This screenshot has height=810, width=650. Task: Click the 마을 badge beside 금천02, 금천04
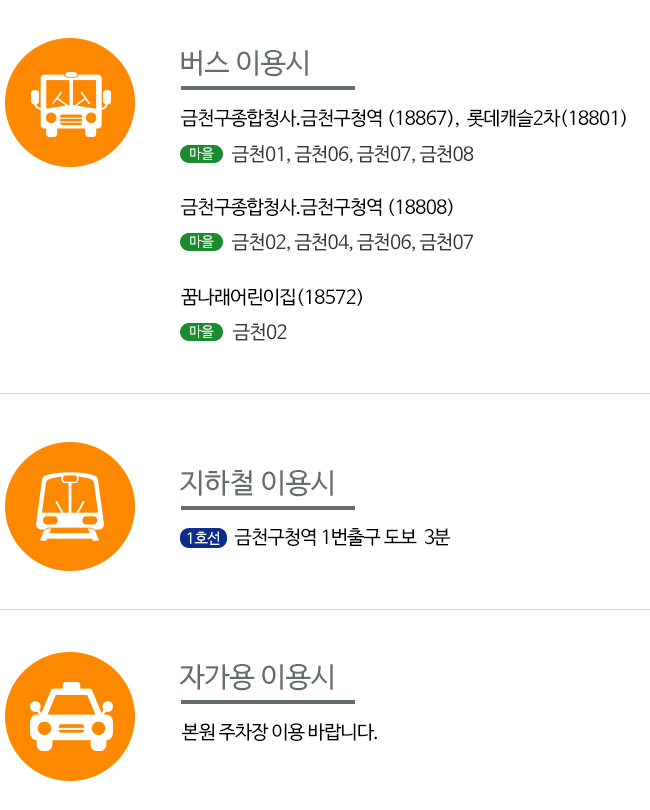pos(202,242)
